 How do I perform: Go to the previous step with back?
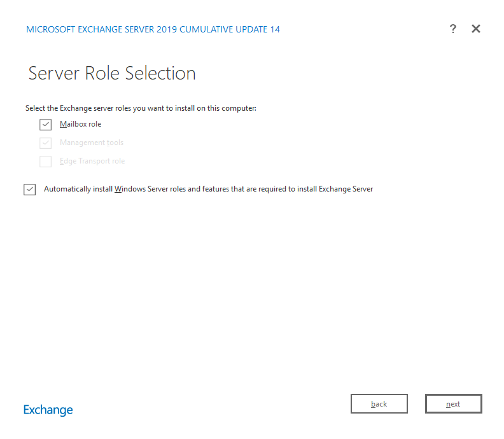point(379,404)
